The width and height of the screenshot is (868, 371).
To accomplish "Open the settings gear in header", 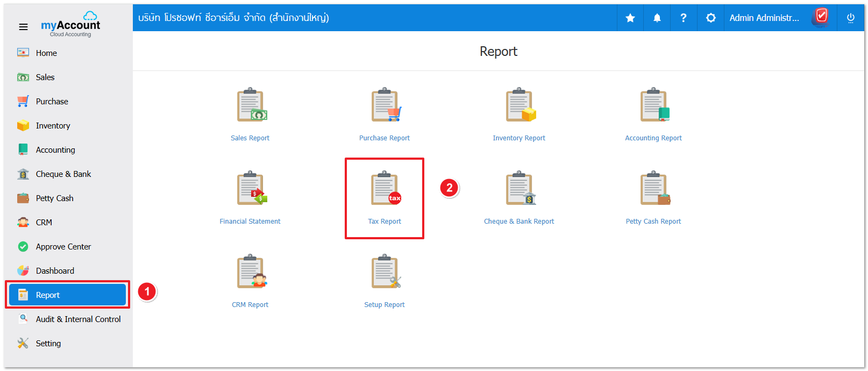I will pos(711,18).
